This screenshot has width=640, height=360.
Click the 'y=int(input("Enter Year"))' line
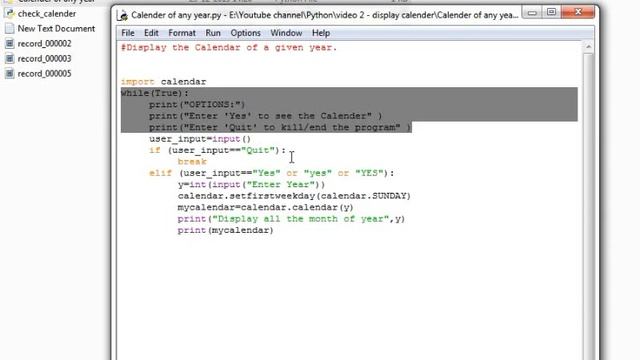click(251, 184)
